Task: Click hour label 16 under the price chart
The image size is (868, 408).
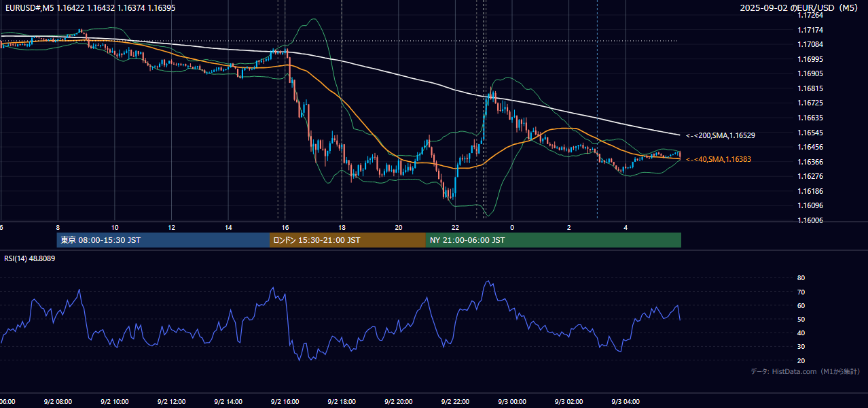Action: coord(285,227)
